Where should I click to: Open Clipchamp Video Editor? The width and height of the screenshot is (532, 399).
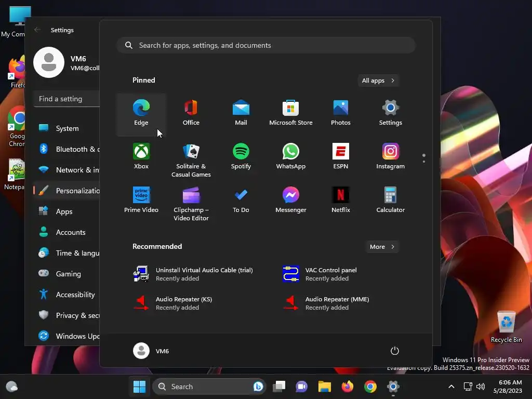point(191,204)
